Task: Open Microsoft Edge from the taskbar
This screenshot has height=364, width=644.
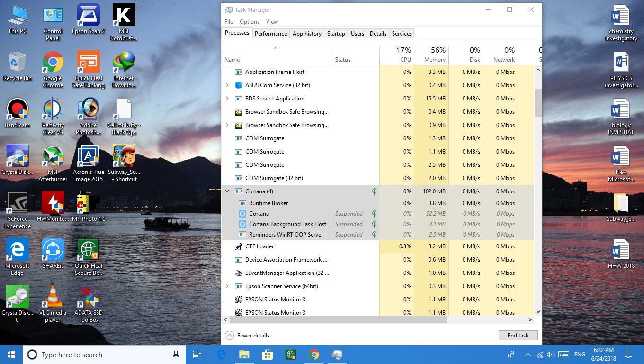Action: (221, 354)
